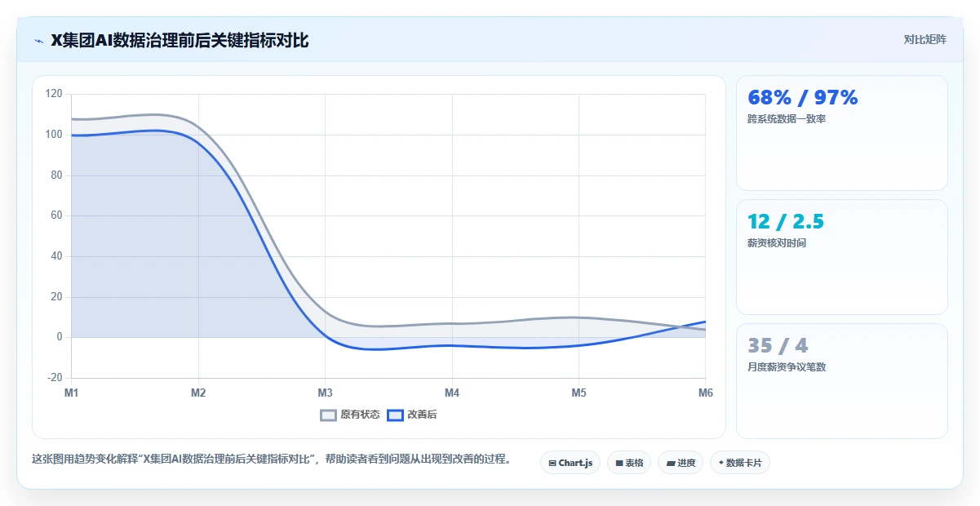980x506 pixels.
Task: Click the 100 y-axis value
Action: [x=54, y=135]
